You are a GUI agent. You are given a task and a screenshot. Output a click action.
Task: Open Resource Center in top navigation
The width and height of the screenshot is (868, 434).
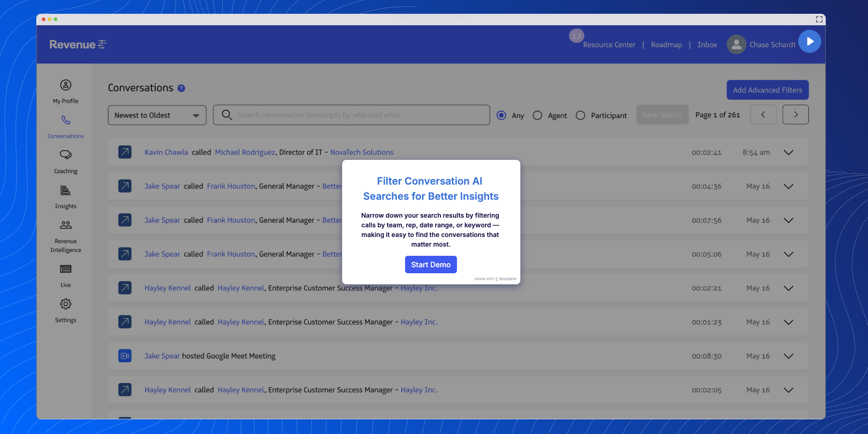pyautogui.click(x=609, y=45)
